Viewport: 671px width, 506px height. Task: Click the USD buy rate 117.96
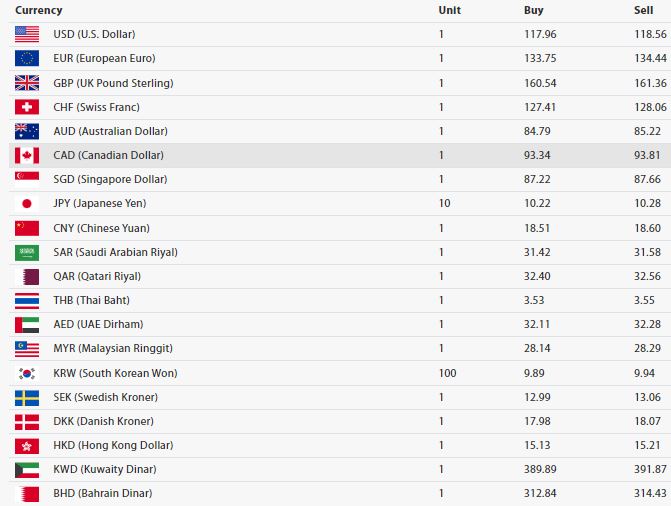tap(540, 34)
